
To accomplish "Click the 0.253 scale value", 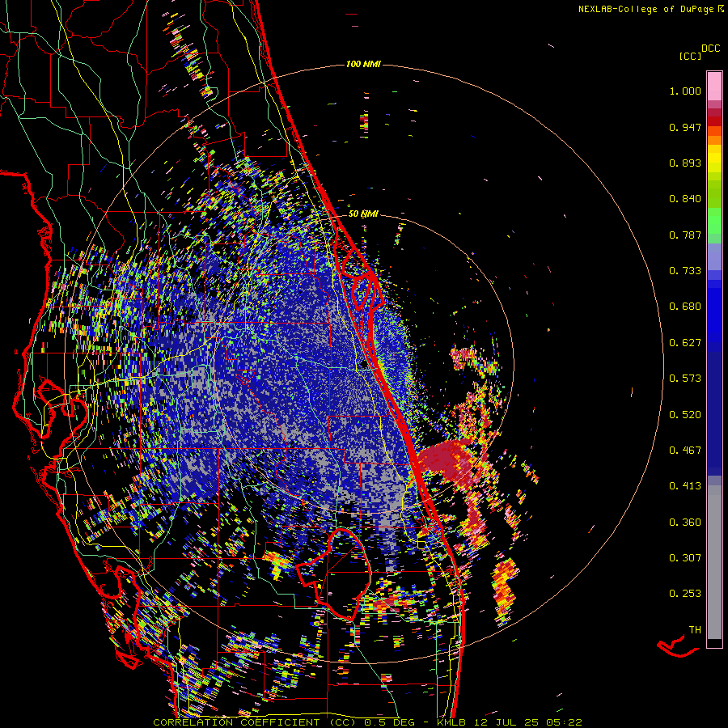I will [x=685, y=594].
